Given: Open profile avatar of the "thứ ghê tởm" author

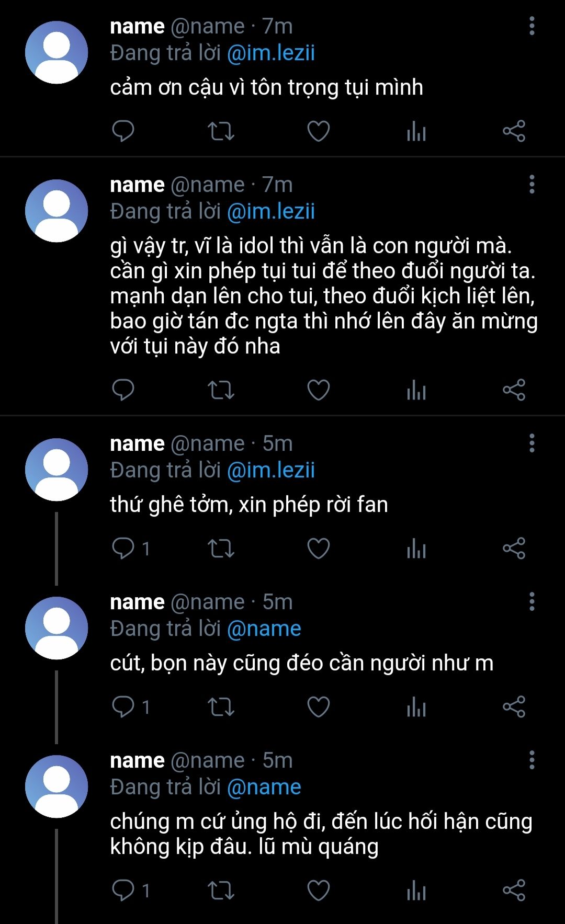Looking at the screenshot, I should (x=56, y=470).
